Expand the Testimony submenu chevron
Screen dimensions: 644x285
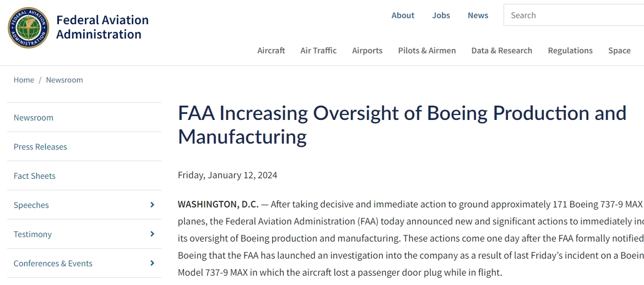tap(152, 234)
